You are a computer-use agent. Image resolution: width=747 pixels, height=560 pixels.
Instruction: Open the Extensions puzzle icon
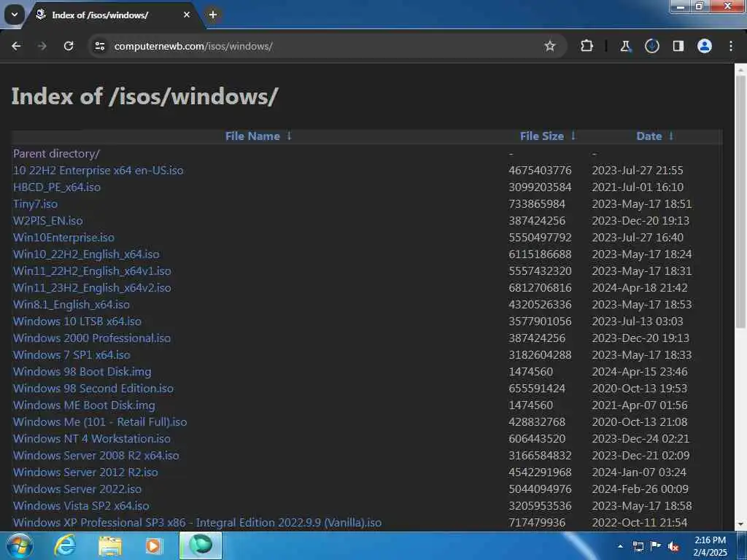pyautogui.click(x=587, y=46)
